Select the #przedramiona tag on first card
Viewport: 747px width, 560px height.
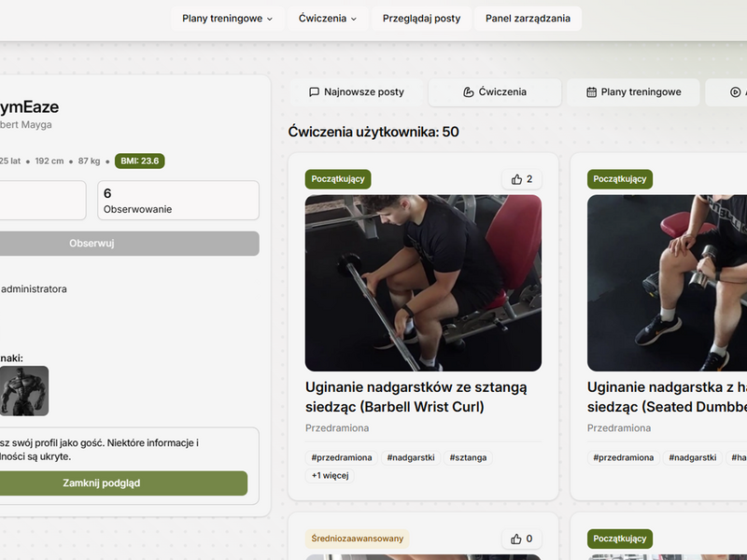pos(342,458)
